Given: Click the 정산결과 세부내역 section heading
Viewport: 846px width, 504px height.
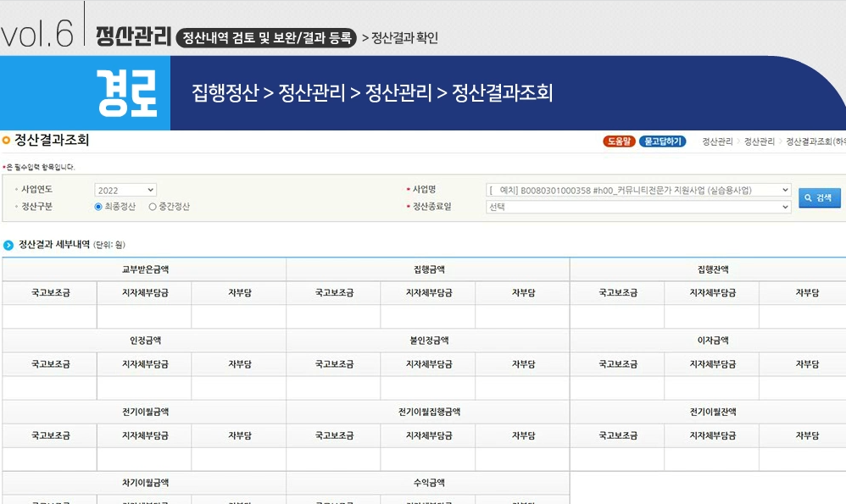Looking at the screenshot, I should coord(54,245).
